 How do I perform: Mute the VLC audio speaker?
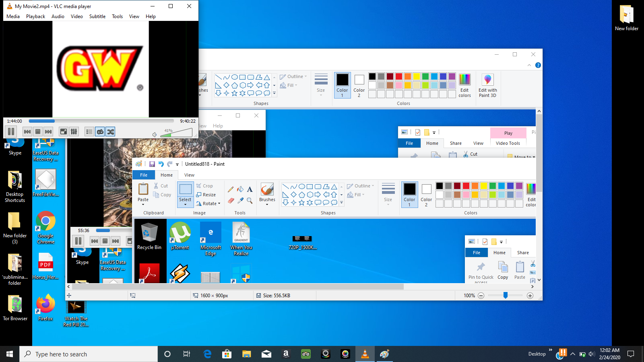[155, 135]
